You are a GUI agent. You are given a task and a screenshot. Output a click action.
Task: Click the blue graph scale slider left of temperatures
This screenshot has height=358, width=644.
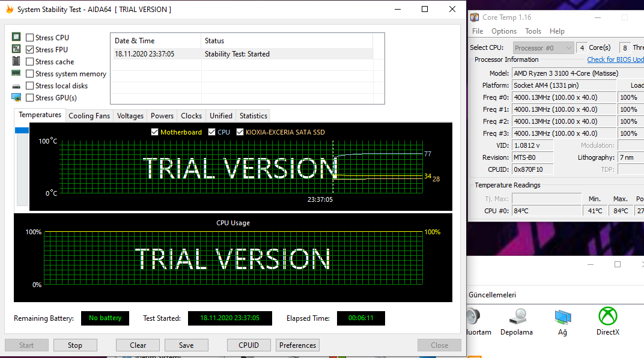click(22, 130)
